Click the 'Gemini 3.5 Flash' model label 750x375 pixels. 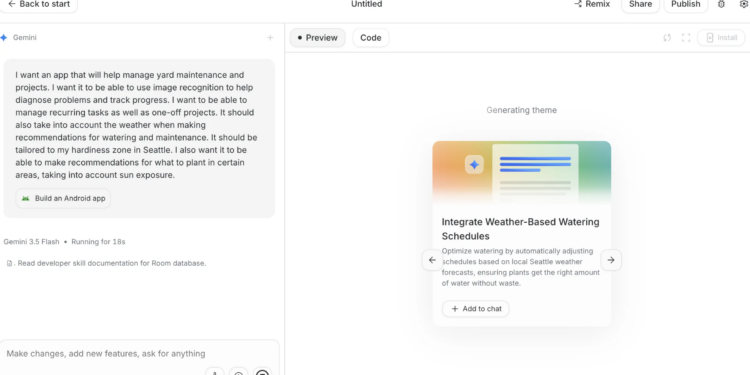(32, 242)
